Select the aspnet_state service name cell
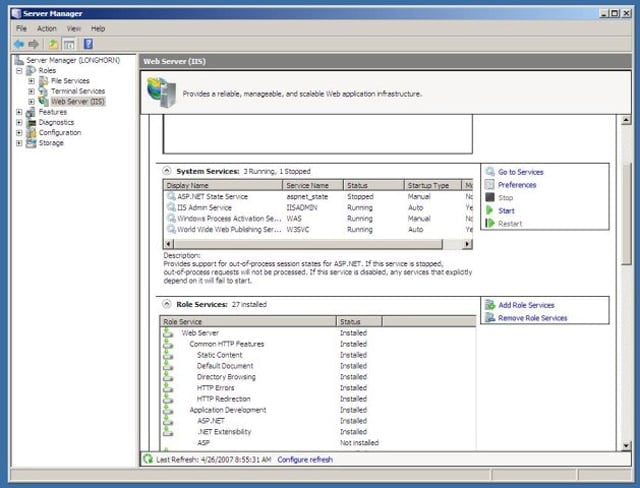640x488 pixels. pyautogui.click(x=307, y=197)
